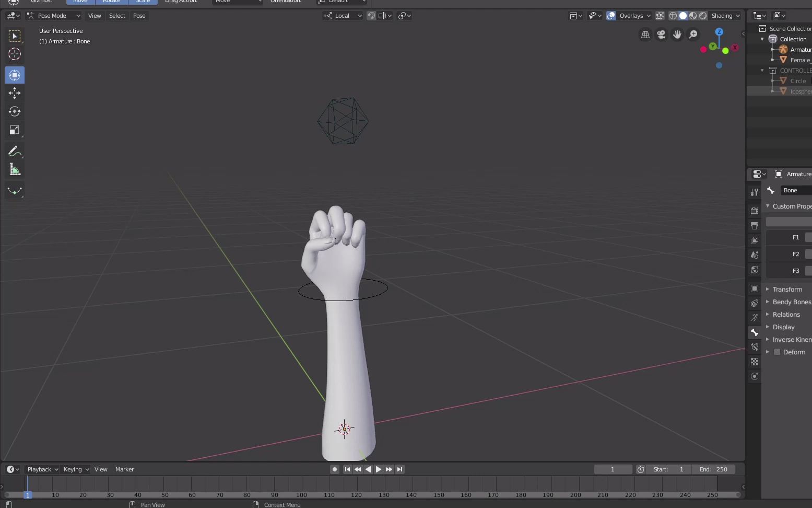
Task: Toggle orthographic grid view button
Action: (645, 34)
